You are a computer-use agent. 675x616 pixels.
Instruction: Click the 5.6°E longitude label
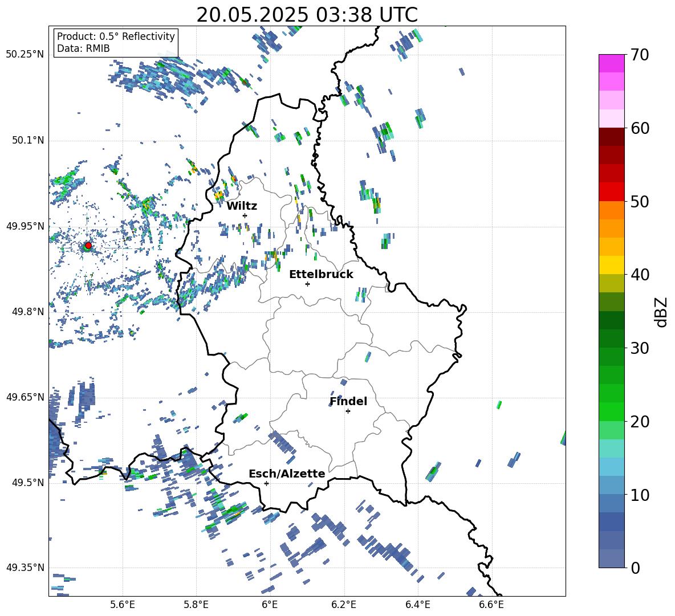click(123, 605)
